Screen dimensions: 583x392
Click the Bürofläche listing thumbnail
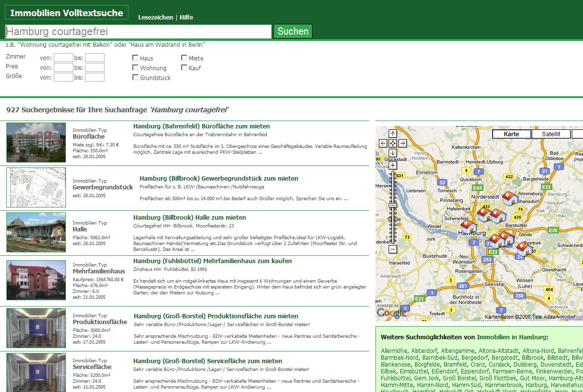coord(36,143)
